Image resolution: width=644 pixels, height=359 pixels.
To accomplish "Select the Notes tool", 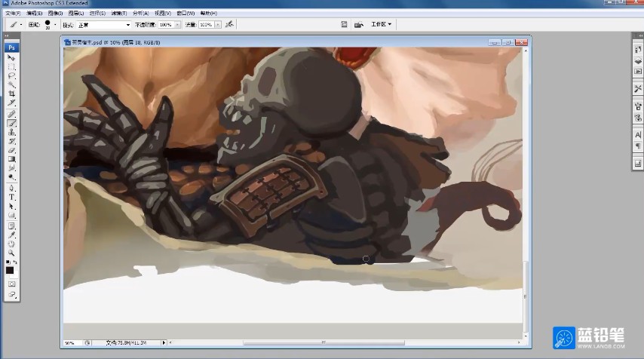I will (11, 226).
